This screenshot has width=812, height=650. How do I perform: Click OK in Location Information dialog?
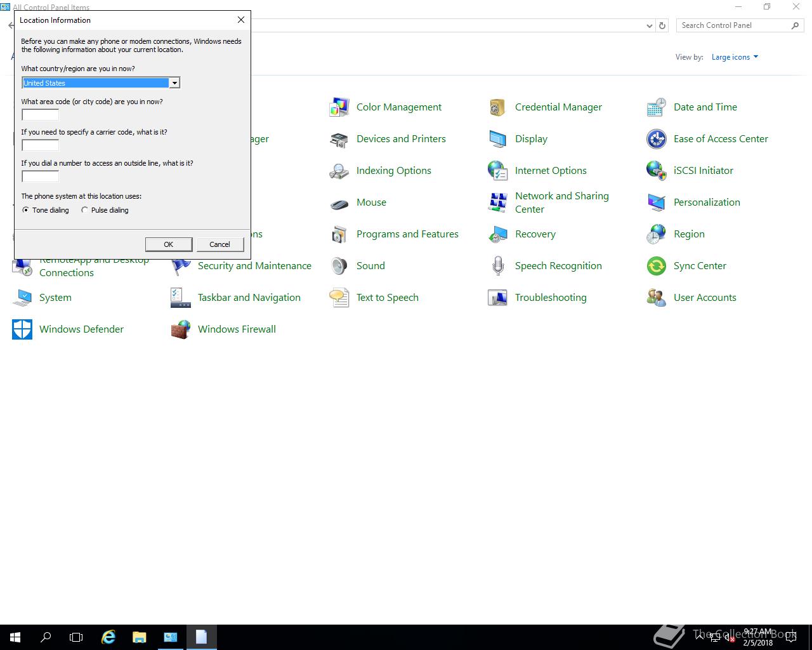[x=169, y=244]
